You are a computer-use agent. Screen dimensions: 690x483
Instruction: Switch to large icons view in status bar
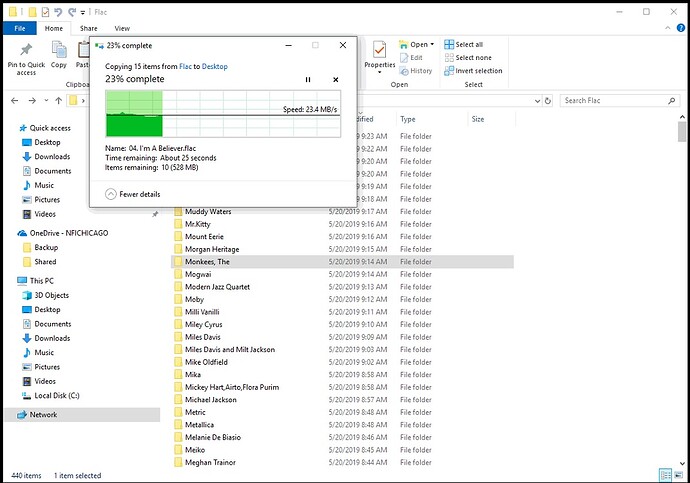[x=678, y=475]
